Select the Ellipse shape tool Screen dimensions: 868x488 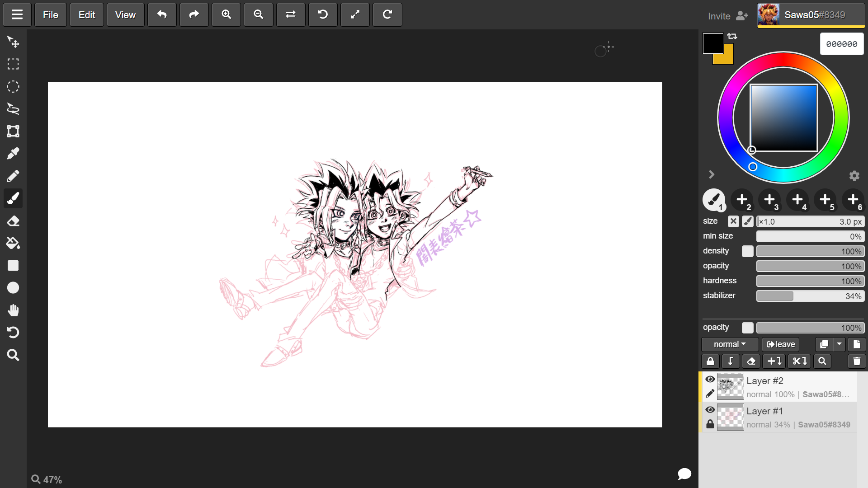[x=13, y=288]
